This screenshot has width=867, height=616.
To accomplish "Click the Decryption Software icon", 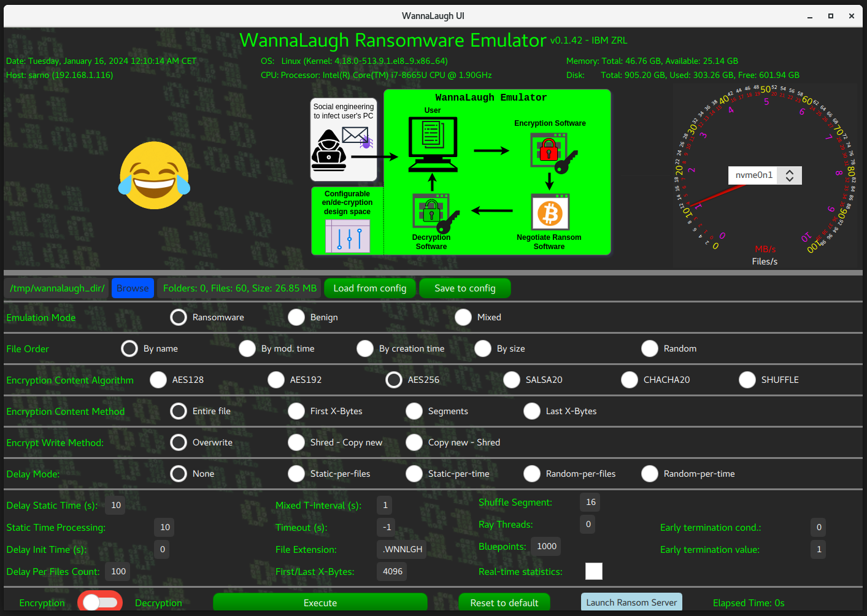I will coord(436,213).
